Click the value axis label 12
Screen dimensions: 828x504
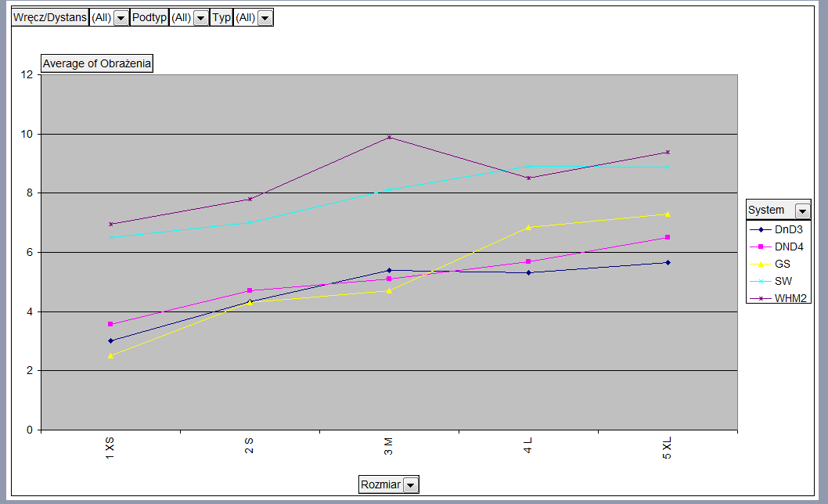(x=27, y=75)
